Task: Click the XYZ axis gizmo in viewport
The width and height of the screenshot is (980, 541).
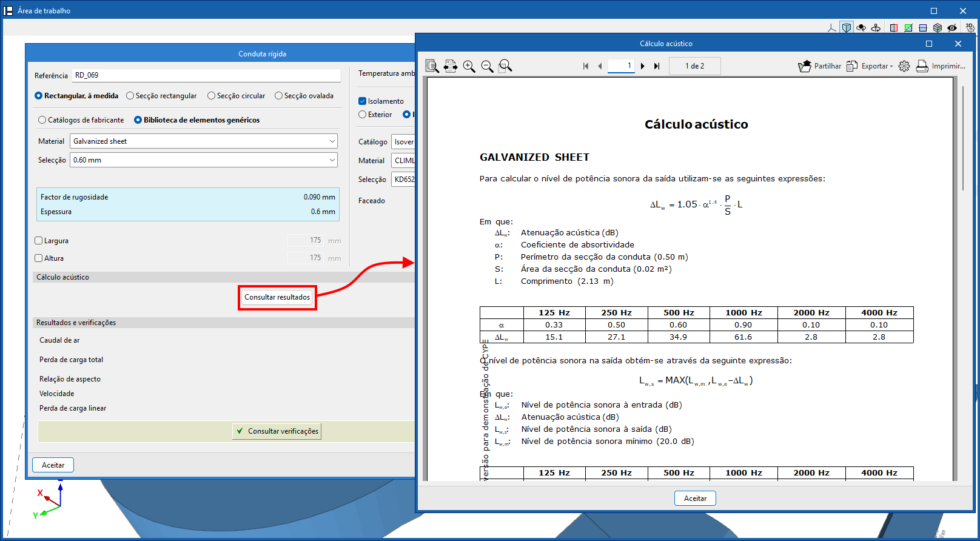Action: point(49,500)
